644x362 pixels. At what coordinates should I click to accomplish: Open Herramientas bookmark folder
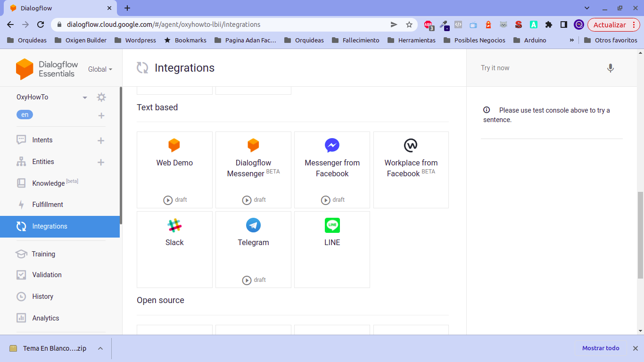pos(412,40)
